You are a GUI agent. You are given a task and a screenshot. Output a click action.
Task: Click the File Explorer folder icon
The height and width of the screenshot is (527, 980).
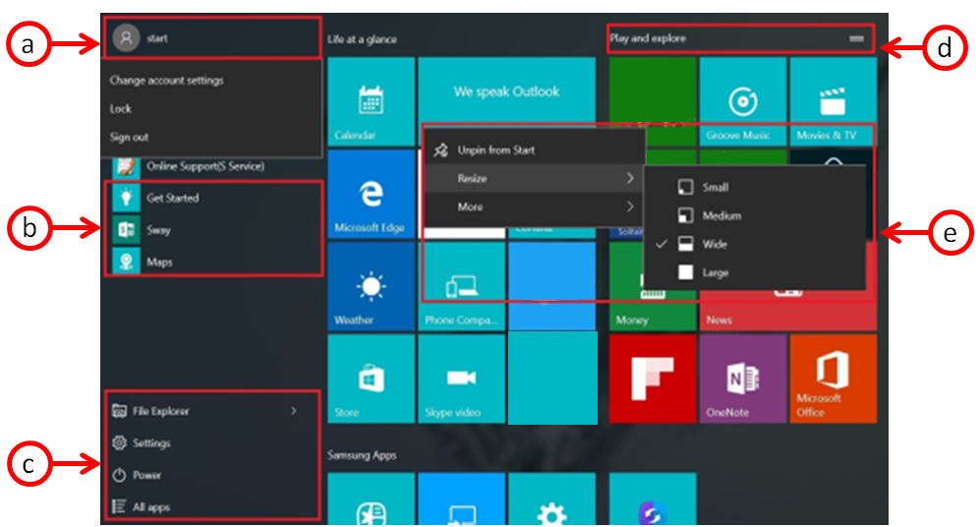click(x=119, y=411)
